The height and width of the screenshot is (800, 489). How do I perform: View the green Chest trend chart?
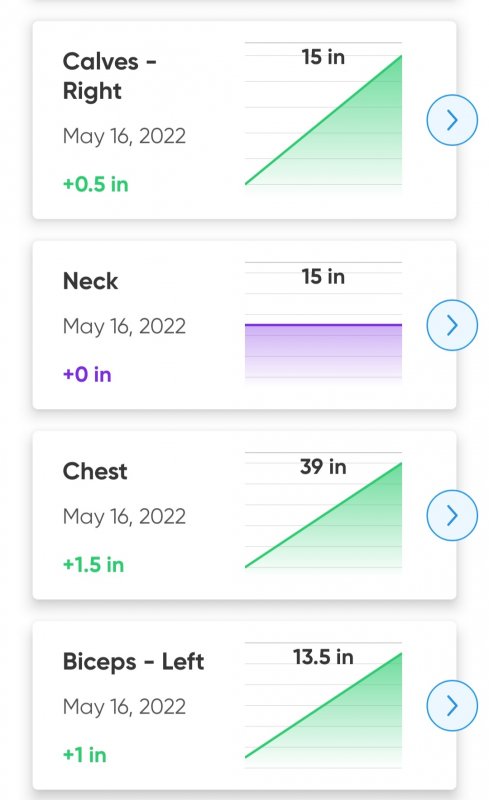coord(323,512)
